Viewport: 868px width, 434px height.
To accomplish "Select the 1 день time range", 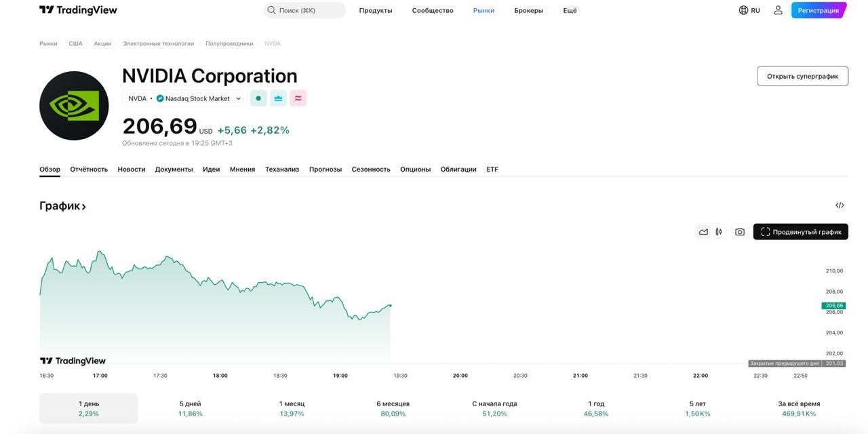I will coord(88,408).
